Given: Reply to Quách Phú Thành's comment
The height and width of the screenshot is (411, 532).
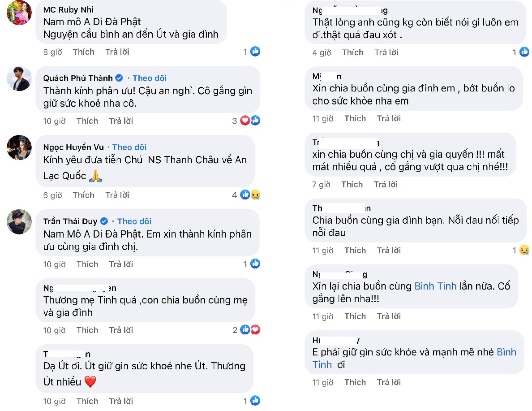Looking at the screenshot, I should pos(121,121).
